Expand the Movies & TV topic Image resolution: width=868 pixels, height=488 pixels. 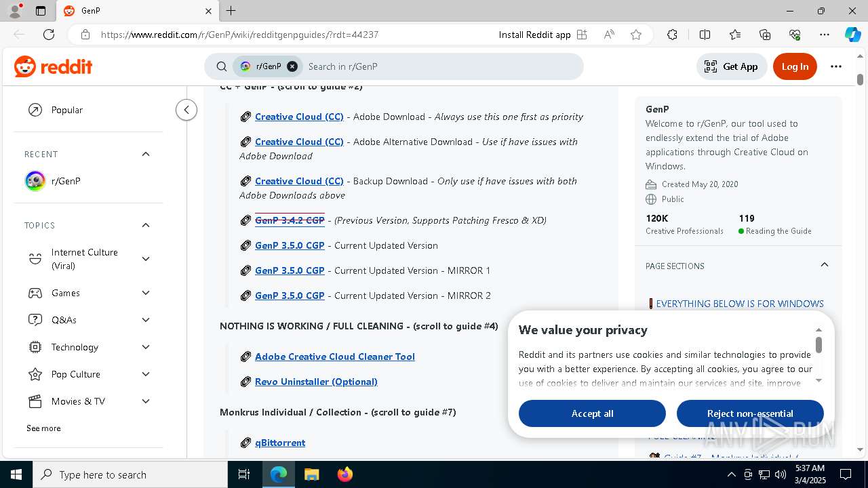click(x=146, y=401)
